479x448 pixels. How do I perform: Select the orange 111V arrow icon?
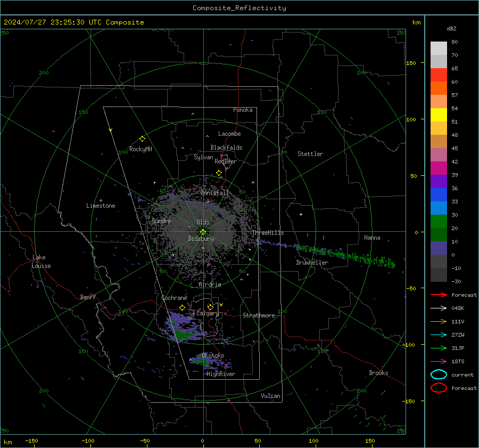[439, 321]
